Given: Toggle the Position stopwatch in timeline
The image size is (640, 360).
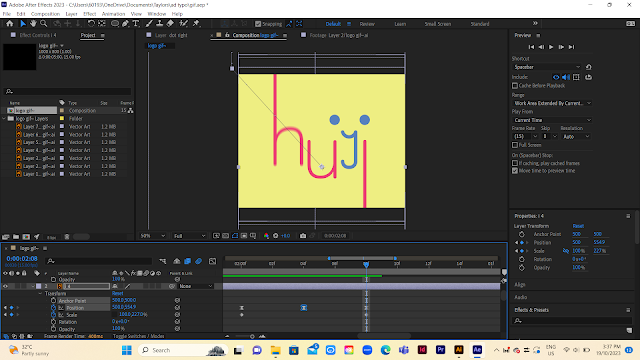Looking at the screenshot, I should (x=53, y=307).
